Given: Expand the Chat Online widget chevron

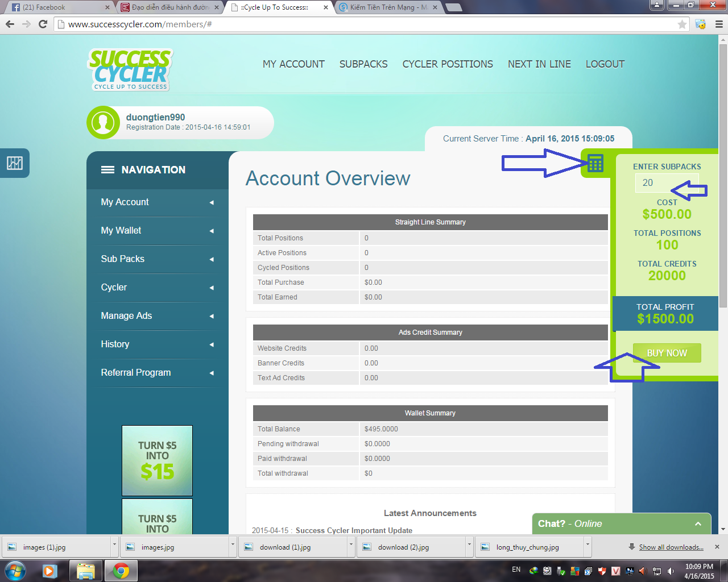Looking at the screenshot, I should [x=698, y=524].
